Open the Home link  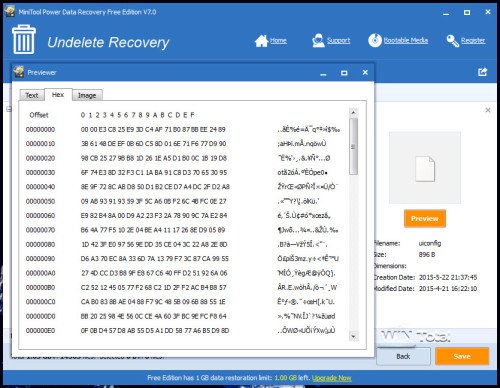coord(278,41)
